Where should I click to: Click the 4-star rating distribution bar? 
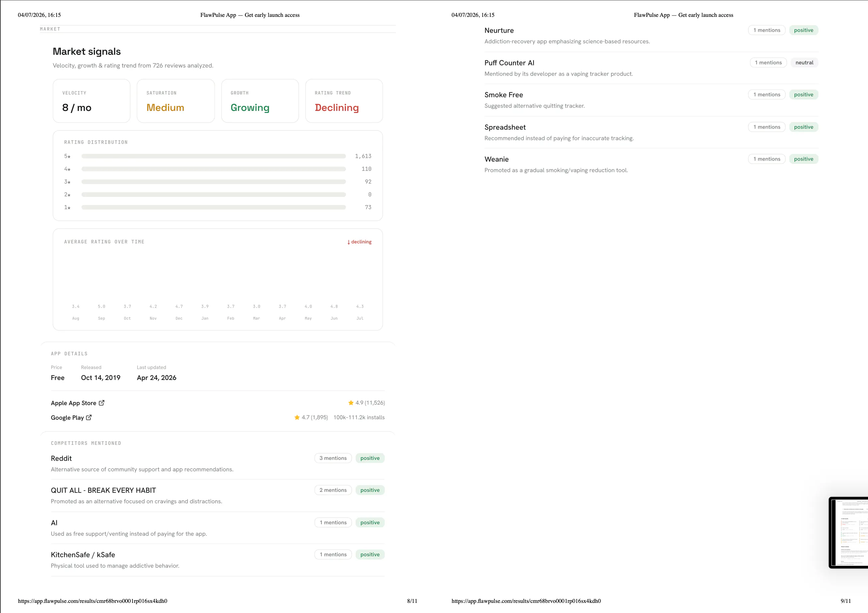[x=213, y=169]
